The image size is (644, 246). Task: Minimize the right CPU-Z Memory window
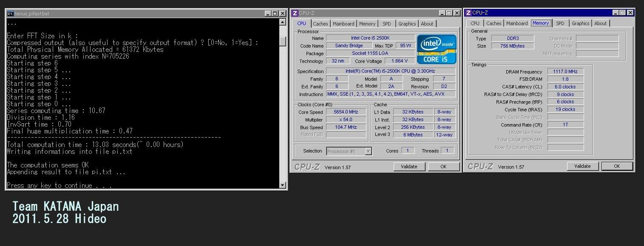click(x=615, y=13)
